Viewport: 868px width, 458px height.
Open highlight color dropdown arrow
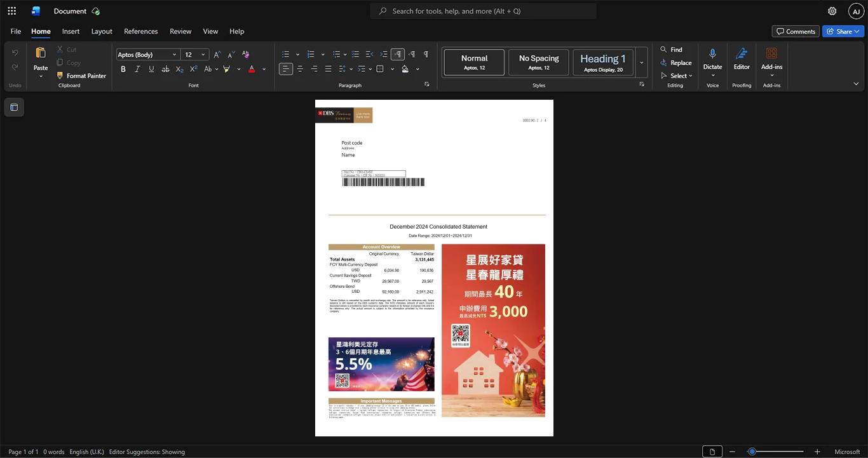(239, 69)
